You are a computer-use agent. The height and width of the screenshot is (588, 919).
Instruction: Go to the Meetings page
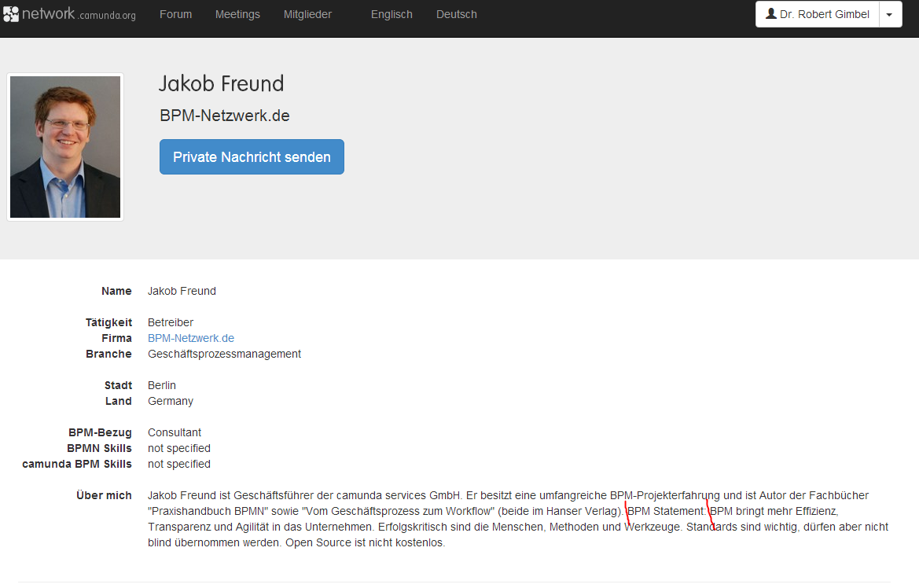click(x=237, y=14)
